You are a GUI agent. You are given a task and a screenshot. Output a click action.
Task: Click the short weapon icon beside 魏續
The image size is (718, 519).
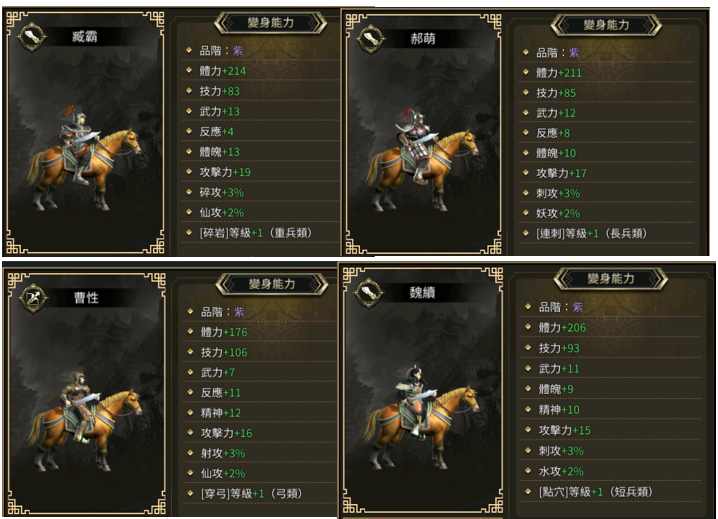[x=370, y=292]
